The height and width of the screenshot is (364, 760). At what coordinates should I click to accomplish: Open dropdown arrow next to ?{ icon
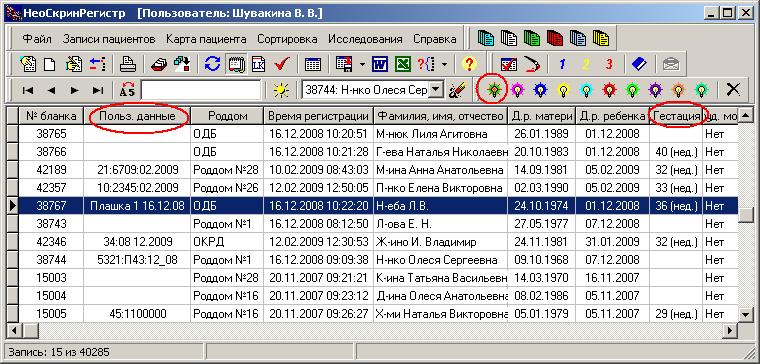coord(444,64)
